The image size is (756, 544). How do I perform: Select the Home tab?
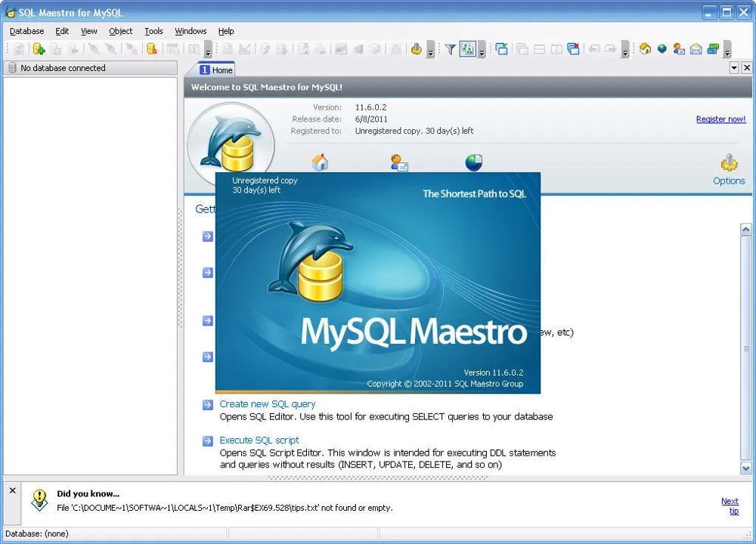216,70
